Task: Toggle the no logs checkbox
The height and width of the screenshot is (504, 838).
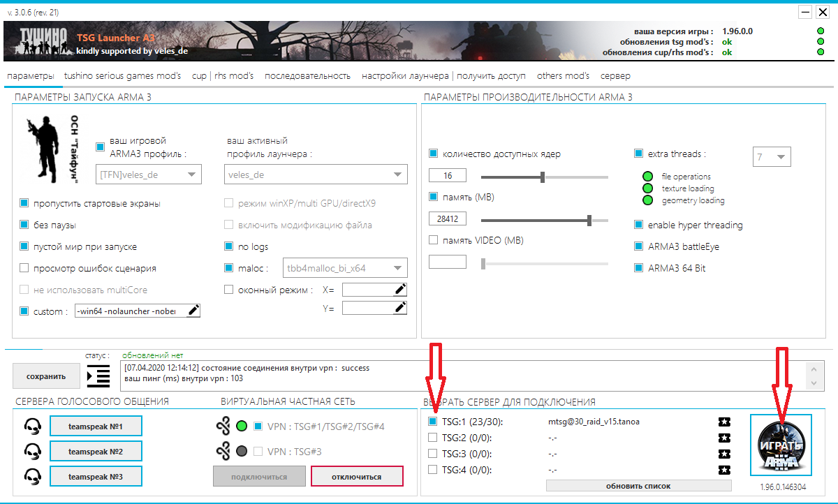Action: pyautogui.click(x=228, y=246)
